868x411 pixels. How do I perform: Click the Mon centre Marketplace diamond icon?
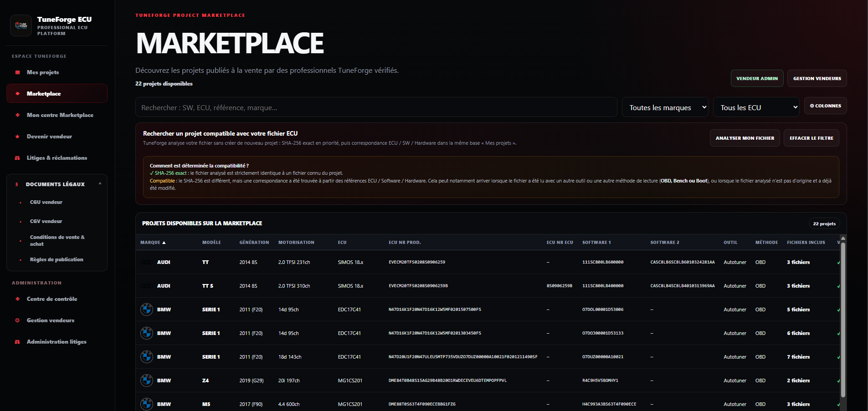tap(18, 115)
